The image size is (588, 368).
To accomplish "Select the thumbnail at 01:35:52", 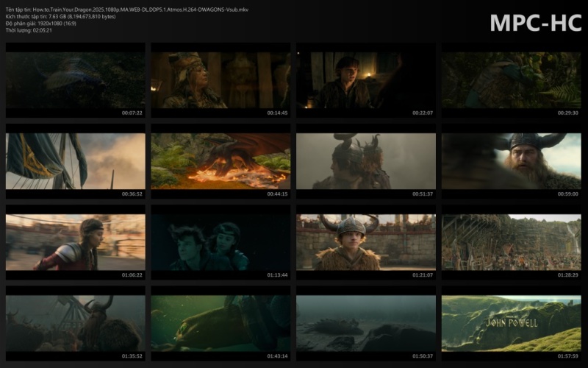I will point(76,323).
